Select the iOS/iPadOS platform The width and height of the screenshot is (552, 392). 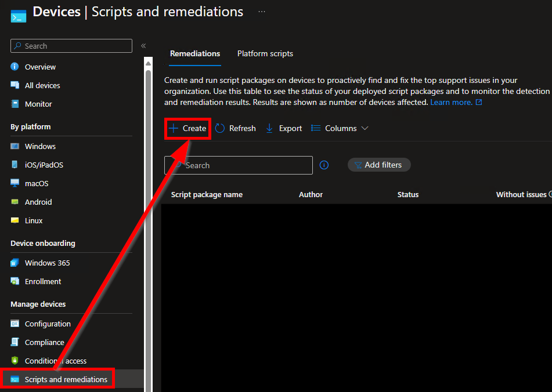click(44, 165)
